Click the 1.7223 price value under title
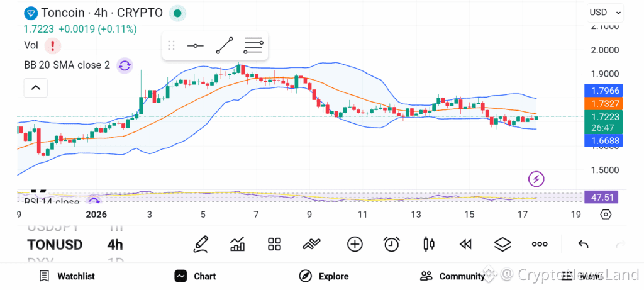The height and width of the screenshot is (290, 644). pos(38,29)
